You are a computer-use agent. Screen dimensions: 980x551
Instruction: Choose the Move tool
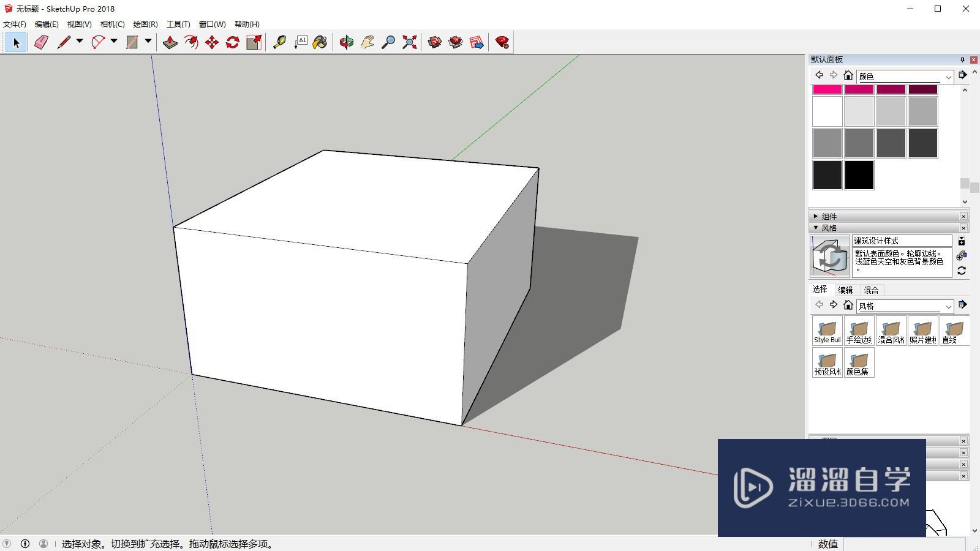[x=212, y=42]
